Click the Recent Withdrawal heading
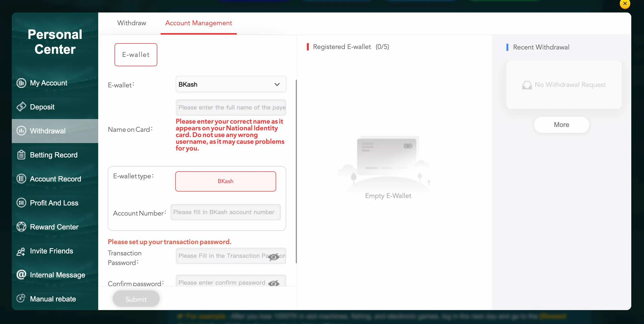Viewport: 644px width, 324px height. (x=541, y=47)
